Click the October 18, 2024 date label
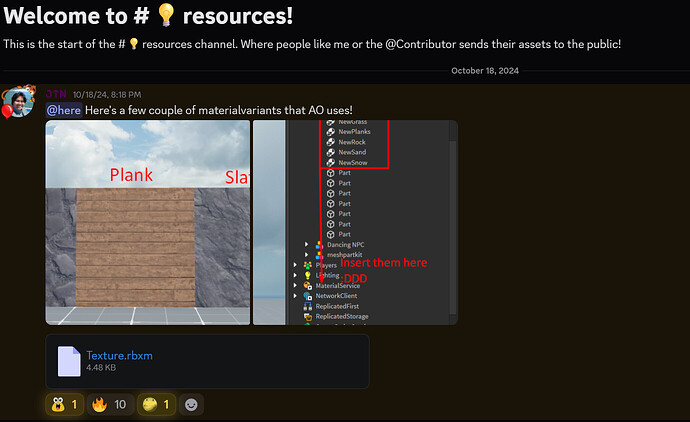Screen dimensions: 690x422 (485, 70)
